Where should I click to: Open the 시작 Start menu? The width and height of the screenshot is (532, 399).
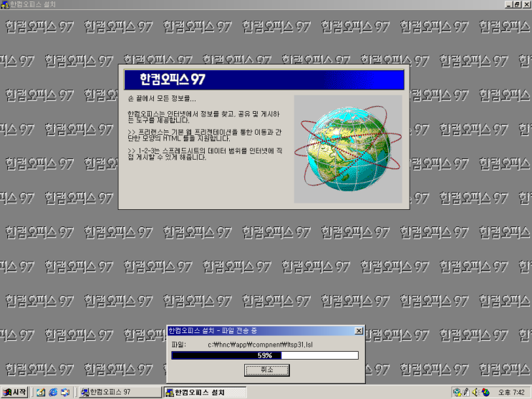tap(14, 393)
